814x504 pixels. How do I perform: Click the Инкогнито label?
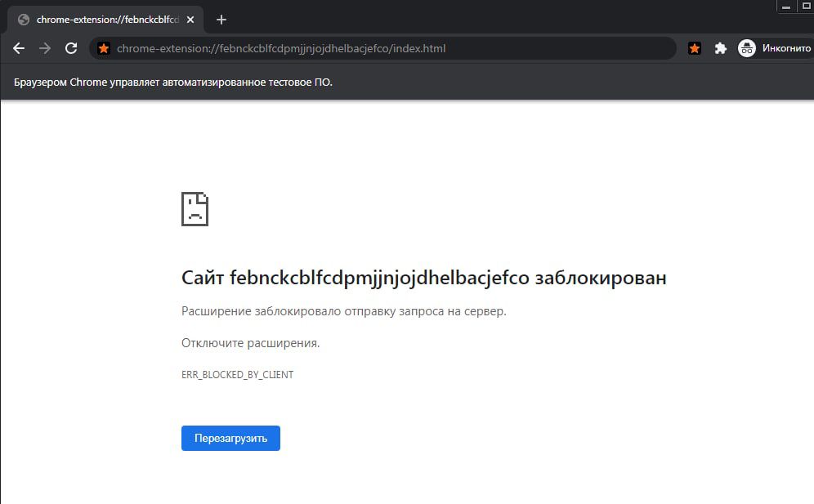786,48
